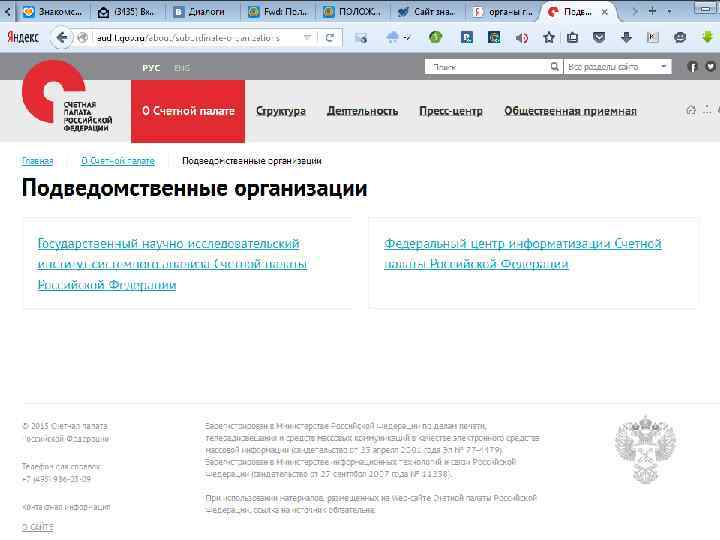List all tabs with the dropdown arrow
Screen dimensions: 720x540
point(669,11)
